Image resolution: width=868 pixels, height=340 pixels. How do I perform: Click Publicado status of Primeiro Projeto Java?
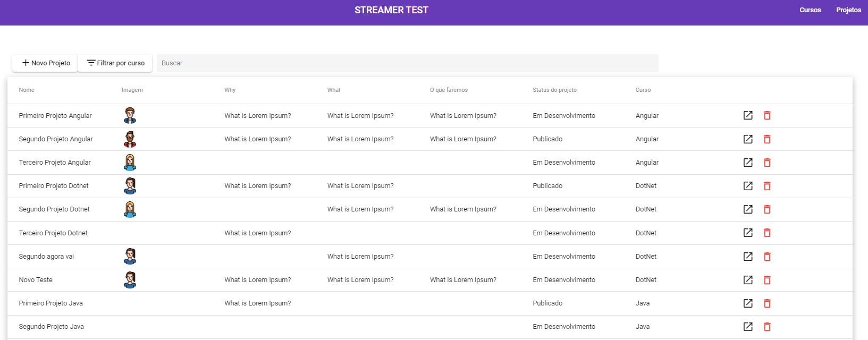pyautogui.click(x=547, y=303)
